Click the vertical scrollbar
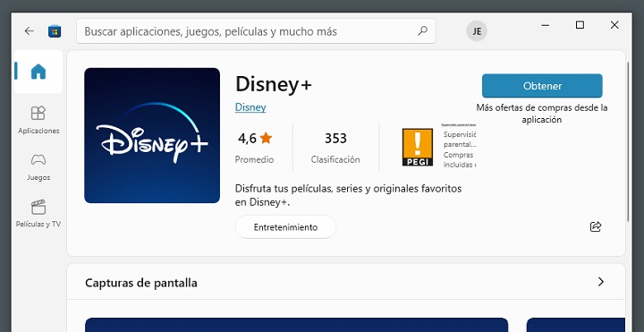644x332 pixels. (x=628, y=141)
